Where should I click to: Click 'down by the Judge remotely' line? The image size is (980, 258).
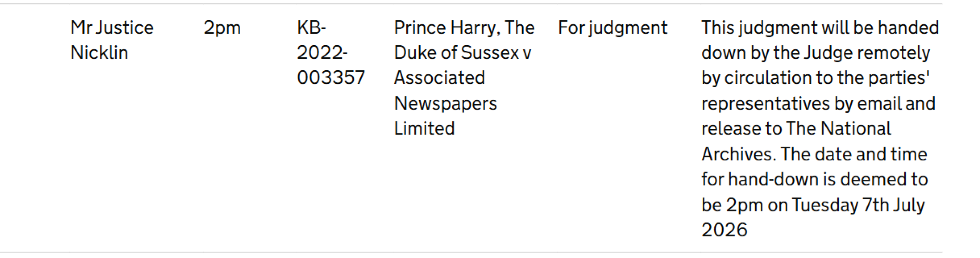pos(816,53)
